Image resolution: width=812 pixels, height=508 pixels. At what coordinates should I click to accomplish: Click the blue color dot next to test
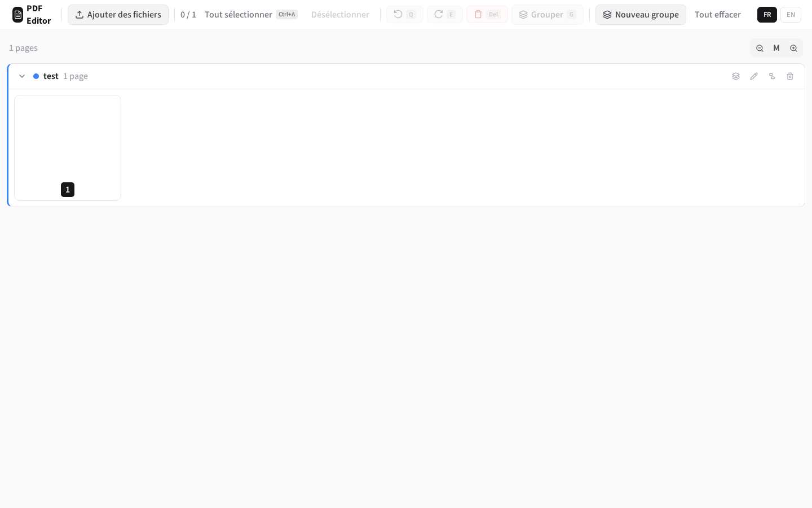36,76
